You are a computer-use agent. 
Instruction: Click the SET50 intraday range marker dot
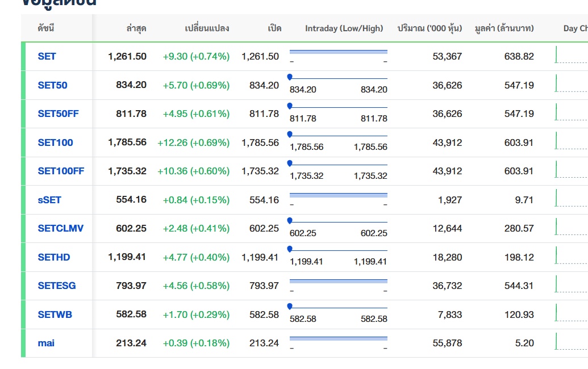tap(290, 77)
